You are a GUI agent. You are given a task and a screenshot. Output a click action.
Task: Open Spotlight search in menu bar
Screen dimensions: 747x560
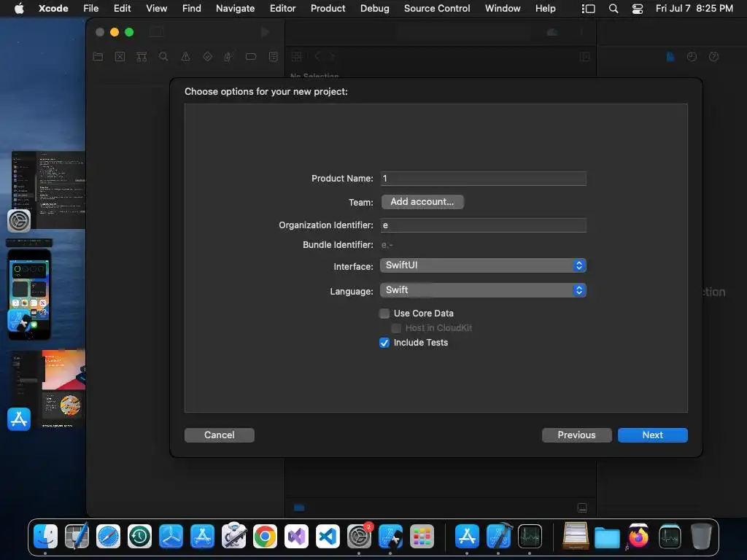[x=614, y=9]
